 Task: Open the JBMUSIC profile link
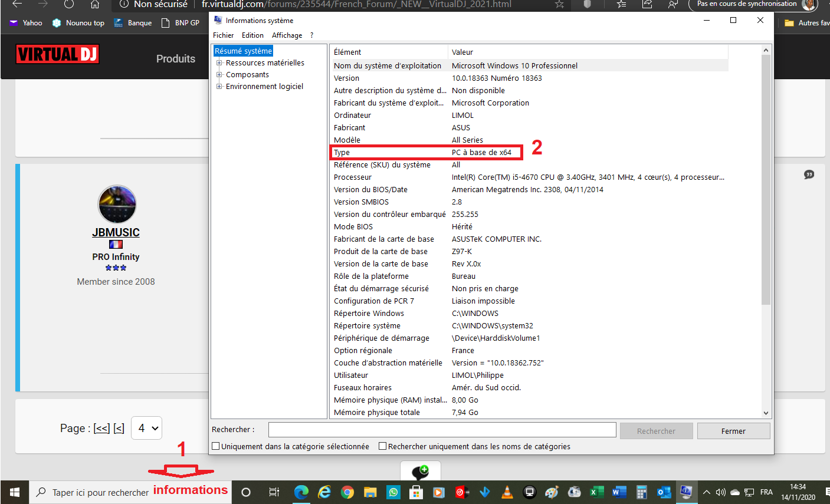(x=116, y=232)
